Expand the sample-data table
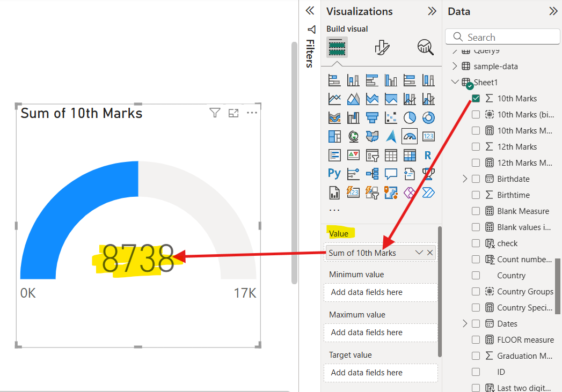 [x=455, y=66]
